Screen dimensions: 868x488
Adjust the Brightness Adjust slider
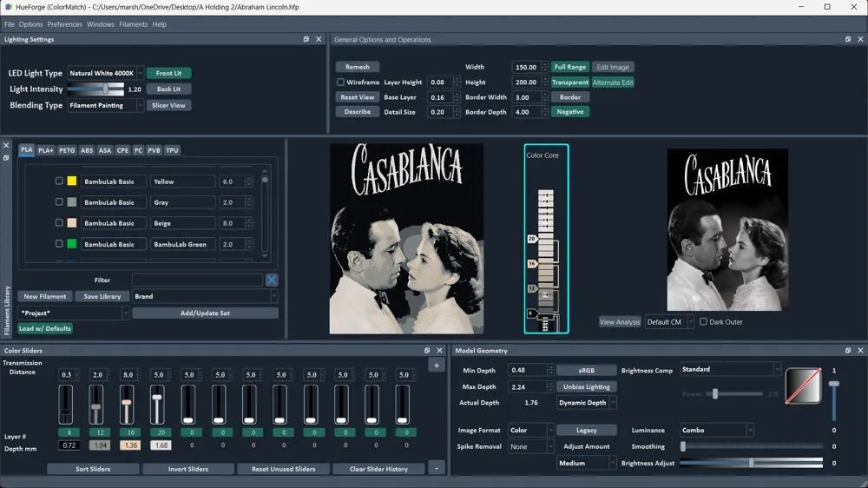[751, 463]
